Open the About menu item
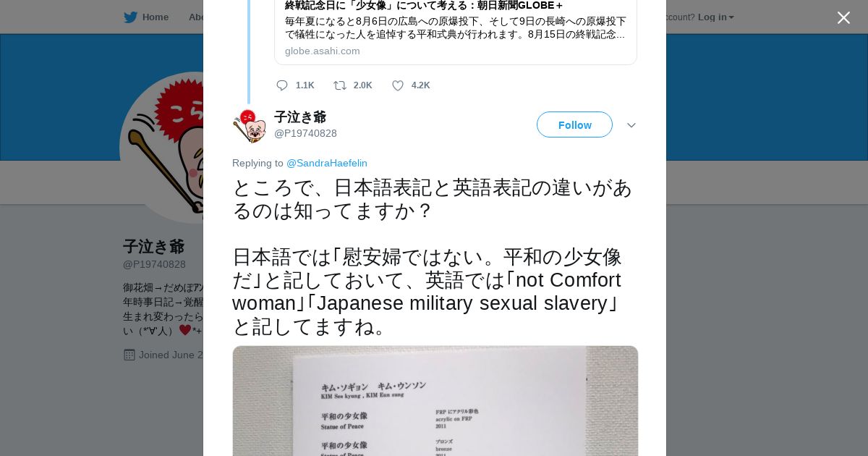The width and height of the screenshot is (868, 456). [x=196, y=17]
